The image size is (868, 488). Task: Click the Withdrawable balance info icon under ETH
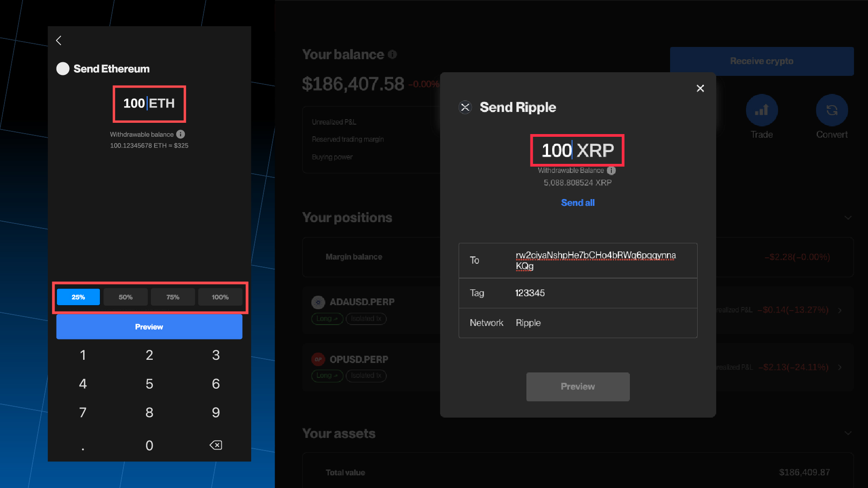point(180,134)
